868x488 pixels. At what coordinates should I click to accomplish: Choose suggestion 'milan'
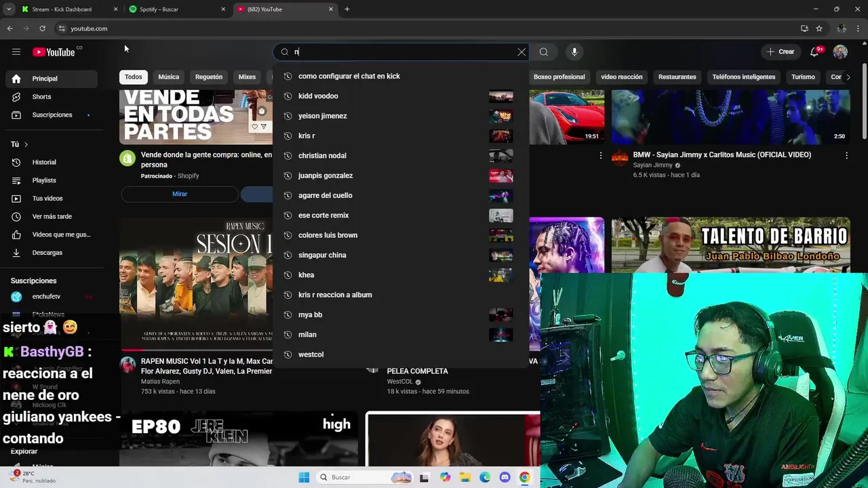(x=401, y=335)
